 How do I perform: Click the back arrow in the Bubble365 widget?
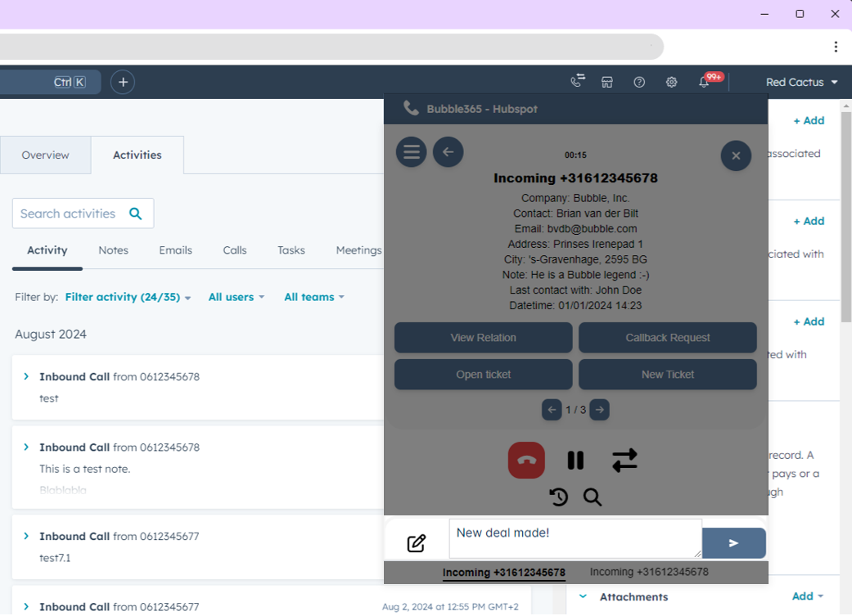[448, 152]
